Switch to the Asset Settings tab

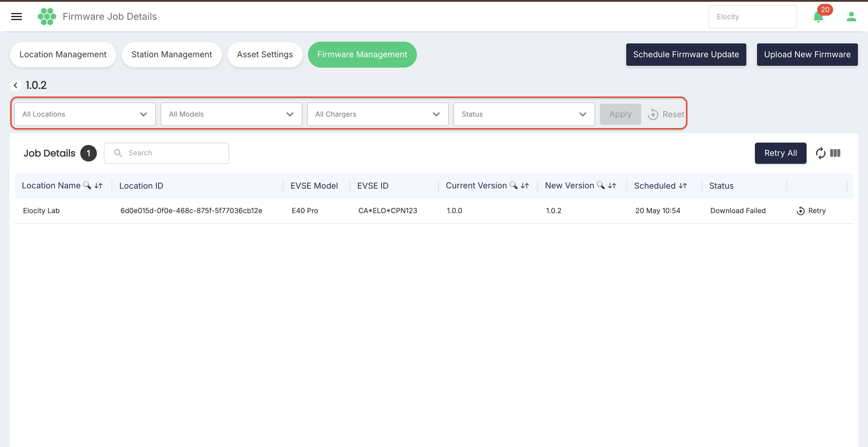click(265, 55)
